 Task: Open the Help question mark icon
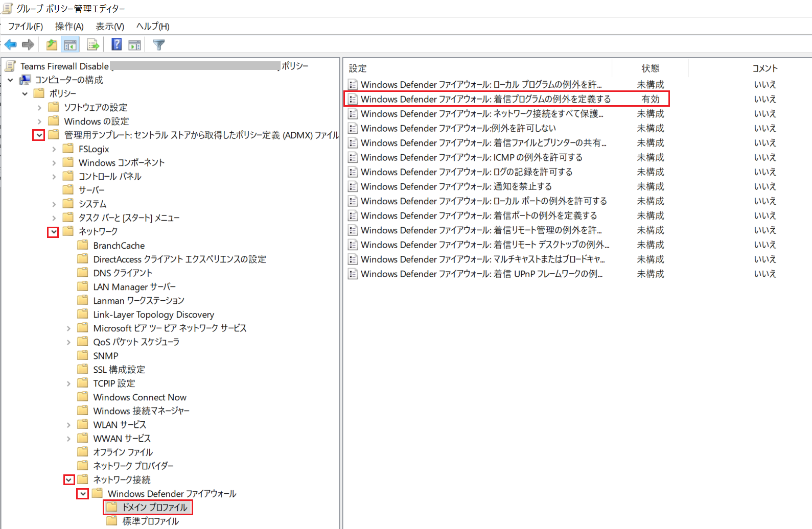(x=117, y=44)
